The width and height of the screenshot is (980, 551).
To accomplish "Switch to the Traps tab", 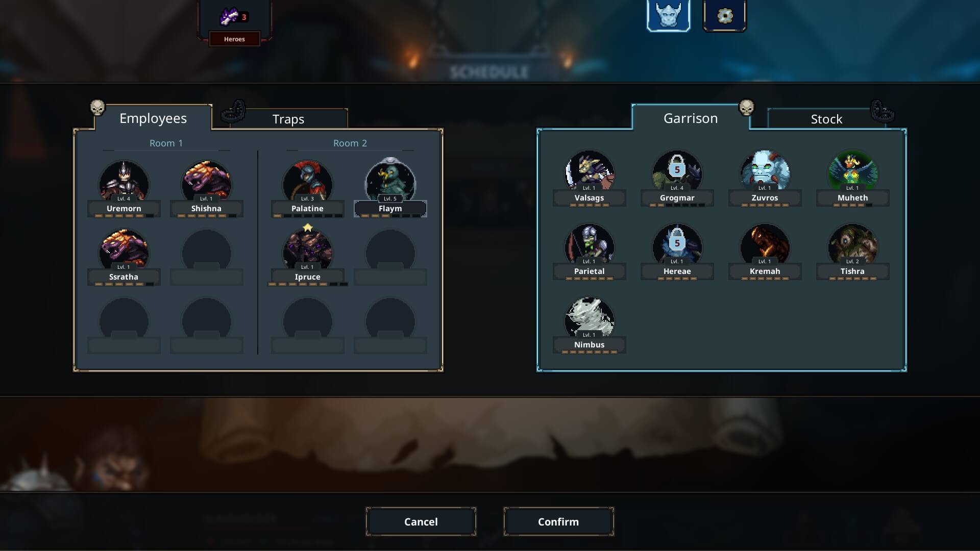I will coord(288,119).
